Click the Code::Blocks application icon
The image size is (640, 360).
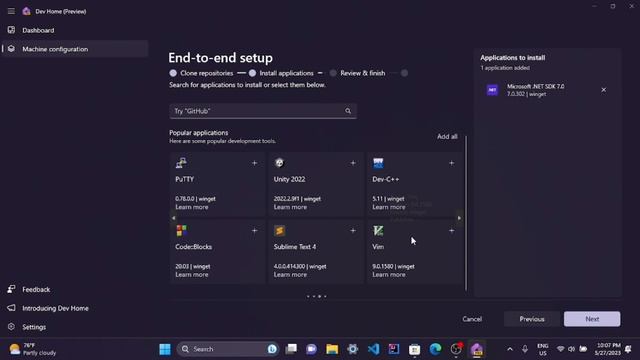[181, 231]
